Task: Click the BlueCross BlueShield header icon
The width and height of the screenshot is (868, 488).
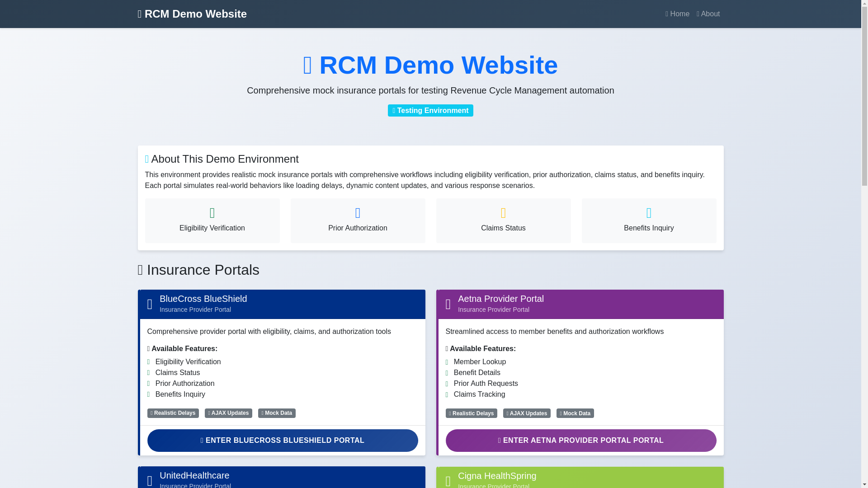Action: tap(150, 304)
